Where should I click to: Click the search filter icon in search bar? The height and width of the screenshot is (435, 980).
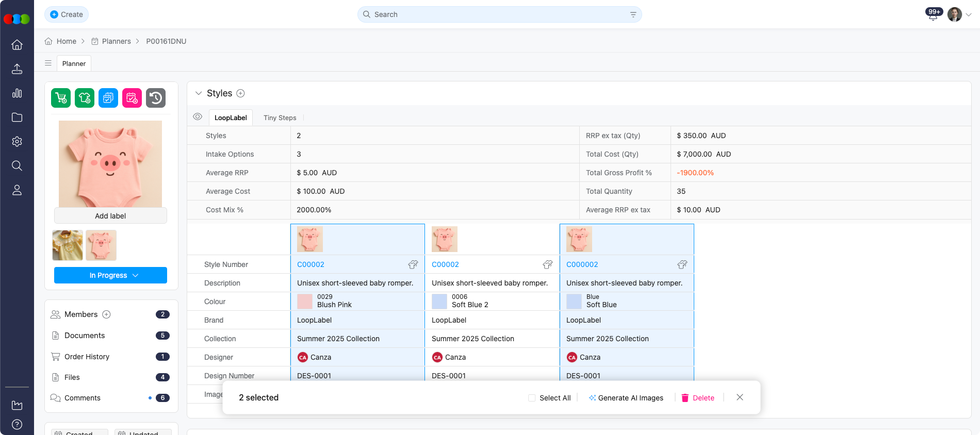point(633,14)
